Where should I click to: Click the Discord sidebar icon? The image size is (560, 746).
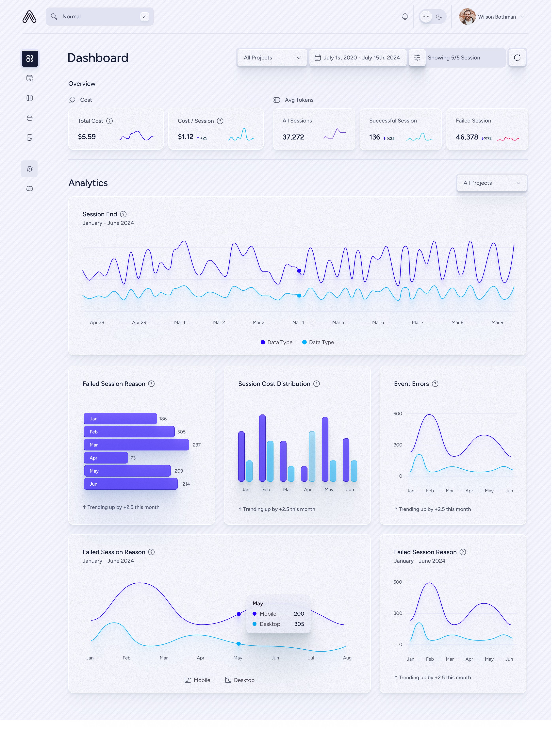[30, 188]
